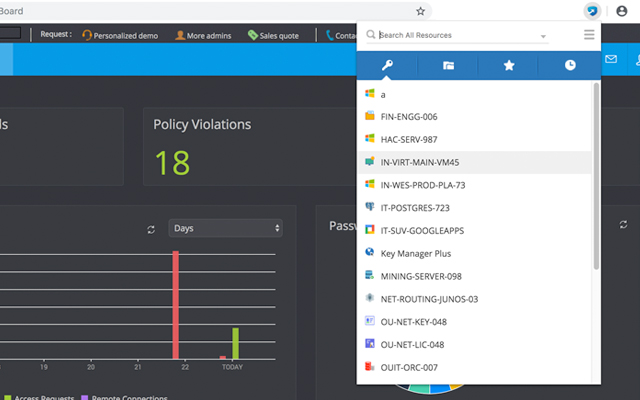Click license icon beside OU-NET-LIC-048
Viewport: 640px width, 400px height.
(x=370, y=343)
